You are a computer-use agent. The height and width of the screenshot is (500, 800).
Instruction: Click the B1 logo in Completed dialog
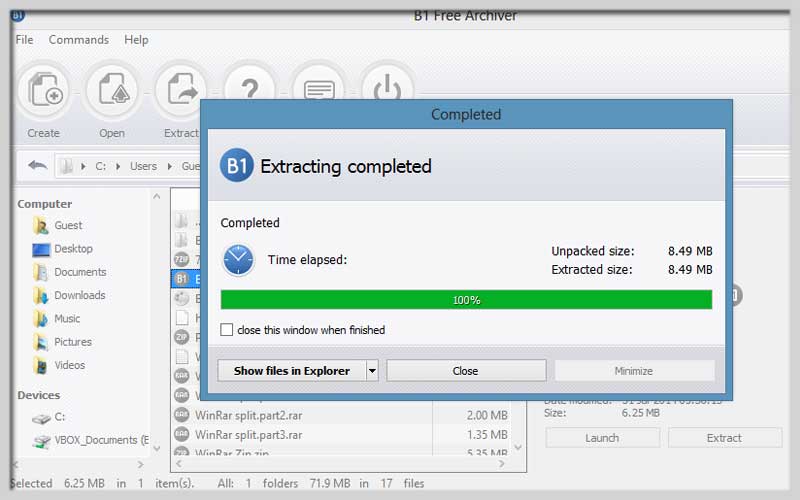(x=236, y=165)
